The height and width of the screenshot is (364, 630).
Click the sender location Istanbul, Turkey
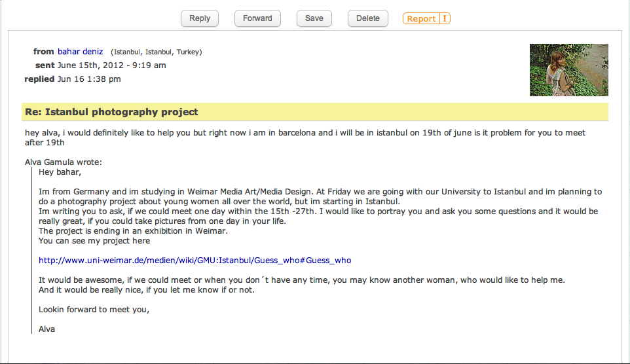[x=157, y=52]
